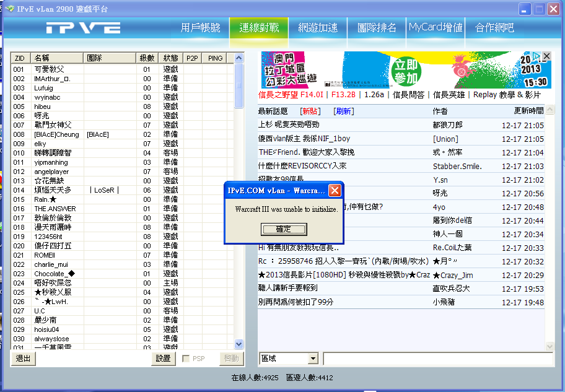Open the 信長英雄 link
This screenshot has height=392, width=565.
coord(449,95)
